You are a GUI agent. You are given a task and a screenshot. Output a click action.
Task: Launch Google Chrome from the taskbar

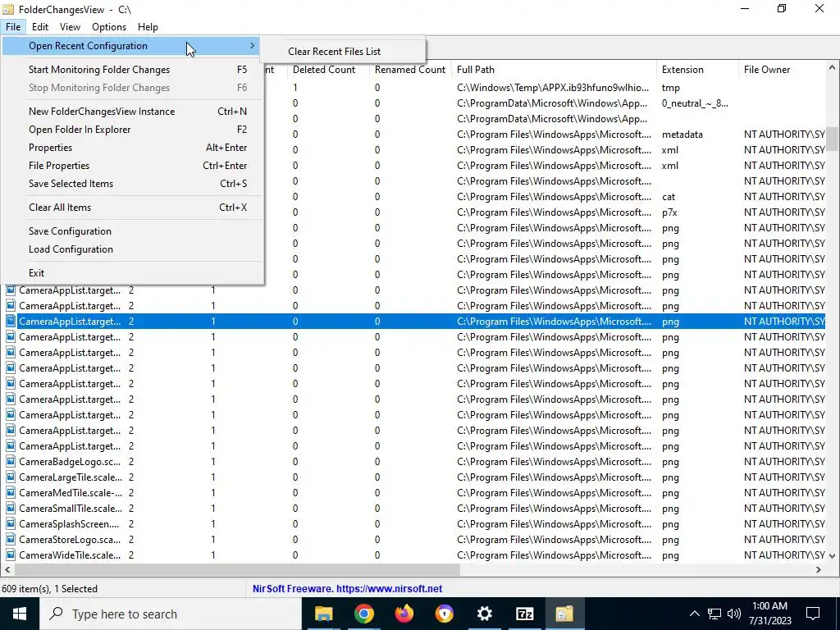[x=363, y=614]
